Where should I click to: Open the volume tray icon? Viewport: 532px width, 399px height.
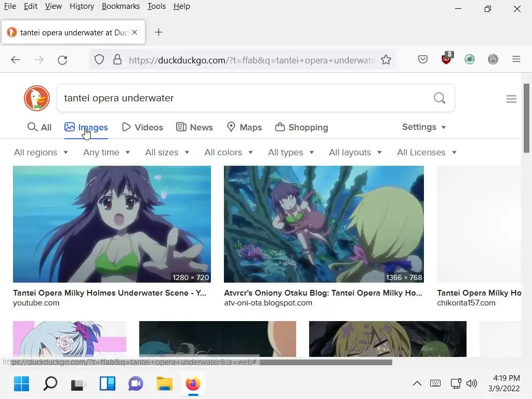(472, 384)
